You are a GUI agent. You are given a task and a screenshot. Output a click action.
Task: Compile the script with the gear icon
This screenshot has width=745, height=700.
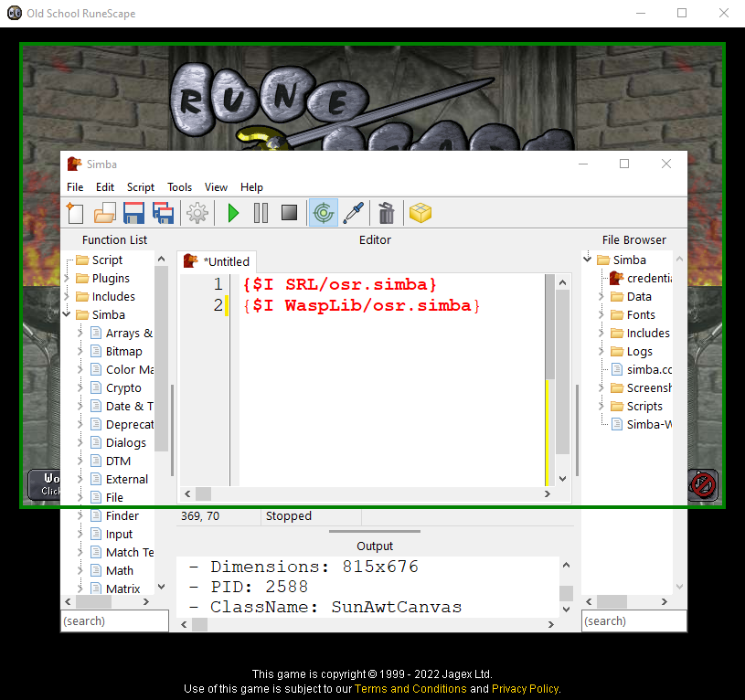pyautogui.click(x=197, y=213)
